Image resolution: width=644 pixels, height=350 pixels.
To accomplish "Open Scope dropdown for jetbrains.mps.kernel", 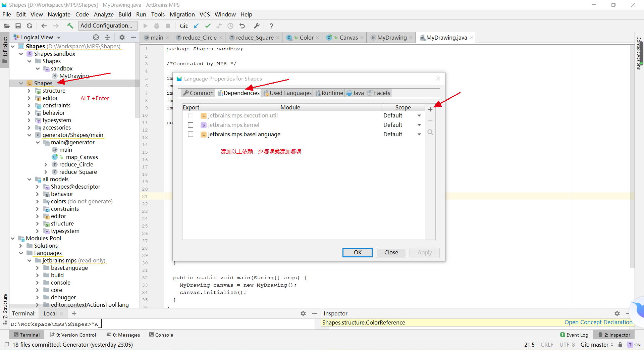I will 419,125.
